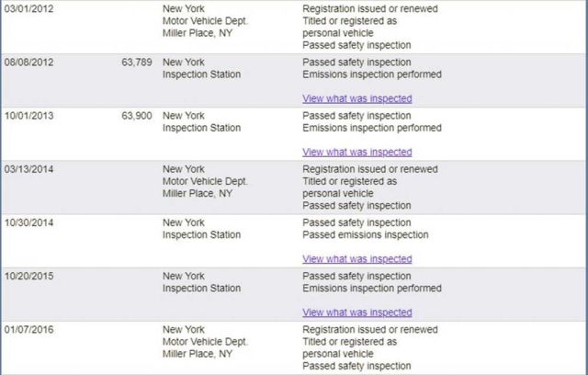
Task: Select the 10/20/2015 date cell
Action: 28,277
